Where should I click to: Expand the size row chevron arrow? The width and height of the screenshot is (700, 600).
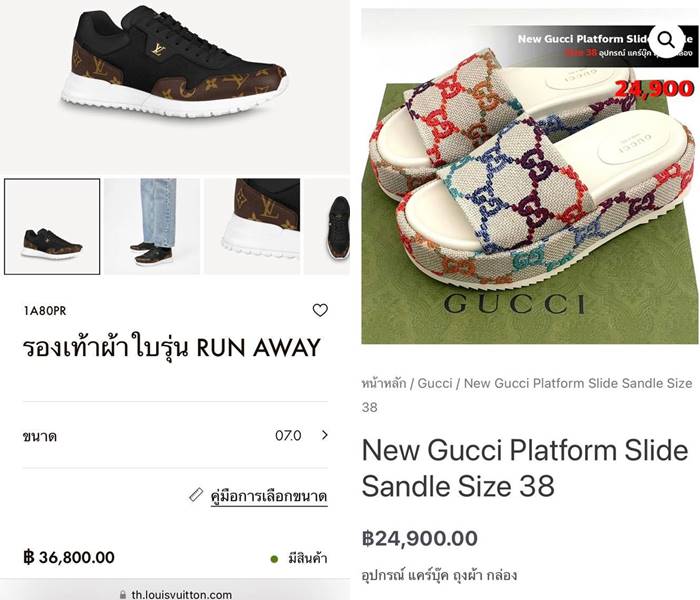point(324,435)
